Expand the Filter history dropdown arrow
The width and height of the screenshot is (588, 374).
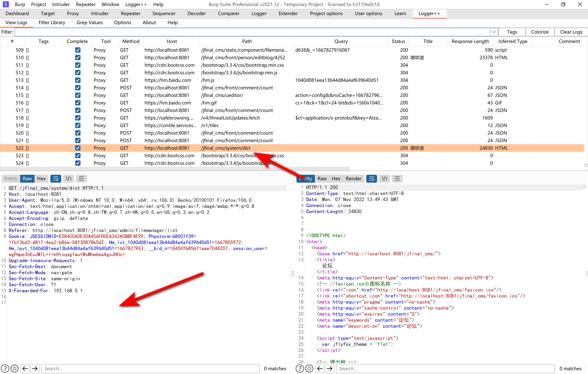pyautogui.click(x=494, y=32)
